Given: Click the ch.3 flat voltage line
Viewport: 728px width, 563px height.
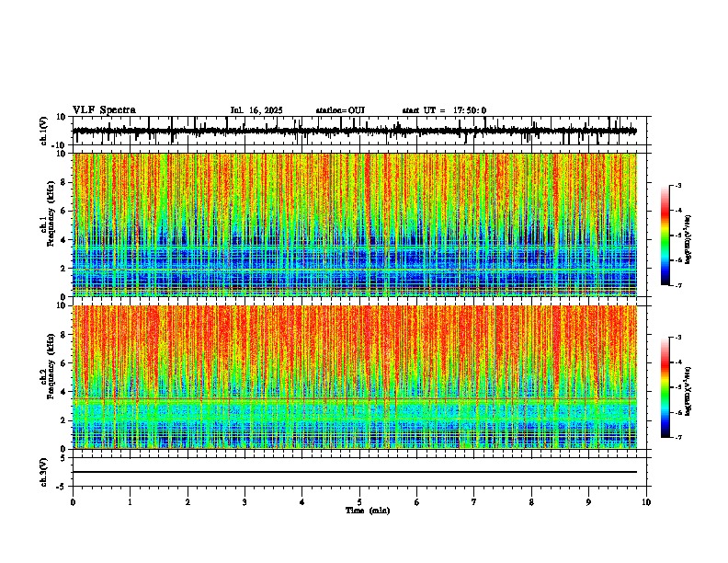Looking at the screenshot, I should 355,472.
